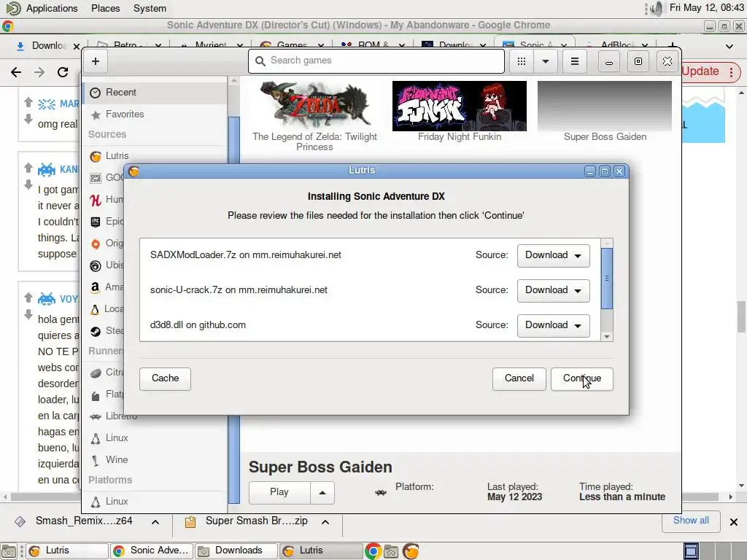Open the Chrome tab search chevron
747x560 pixels.
click(x=729, y=46)
